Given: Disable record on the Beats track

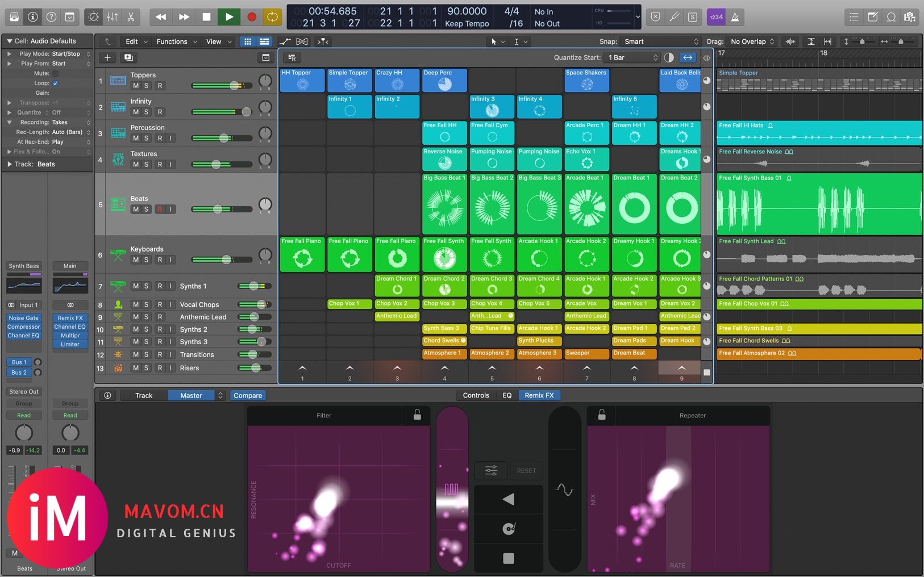Looking at the screenshot, I should pos(160,209).
